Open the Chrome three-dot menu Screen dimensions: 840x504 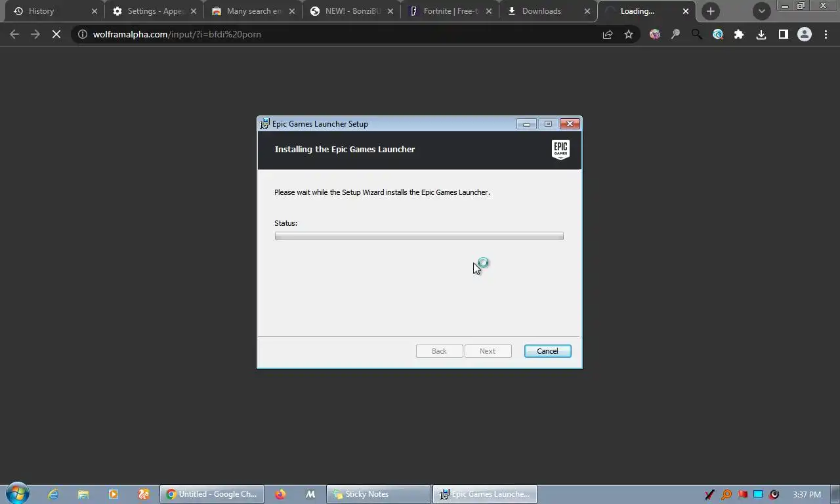coord(826,34)
